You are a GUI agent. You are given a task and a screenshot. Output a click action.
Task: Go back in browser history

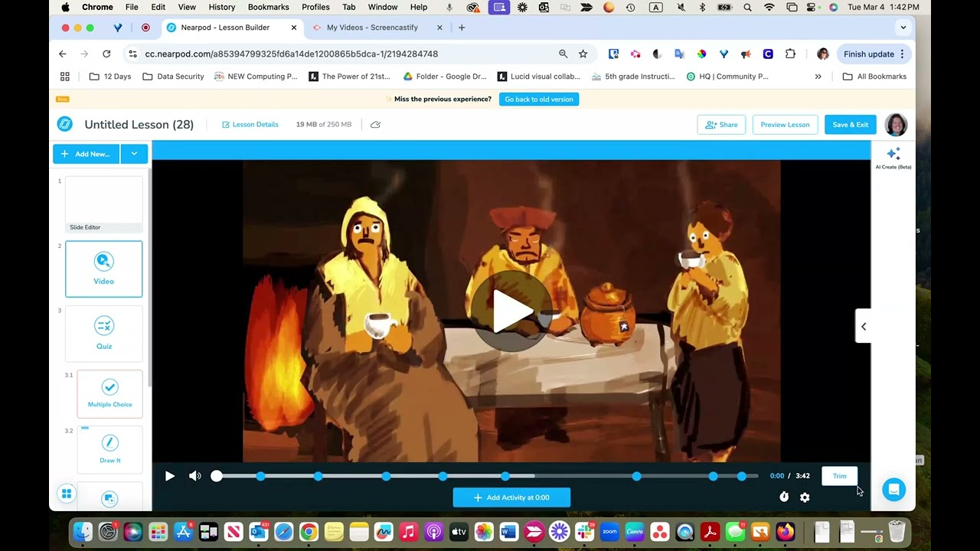(x=63, y=54)
